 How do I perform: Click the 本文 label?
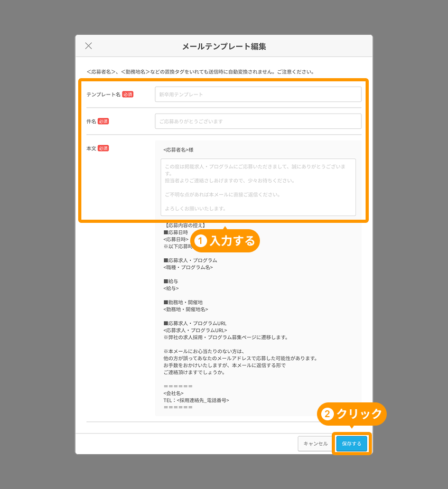(x=91, y=148)
